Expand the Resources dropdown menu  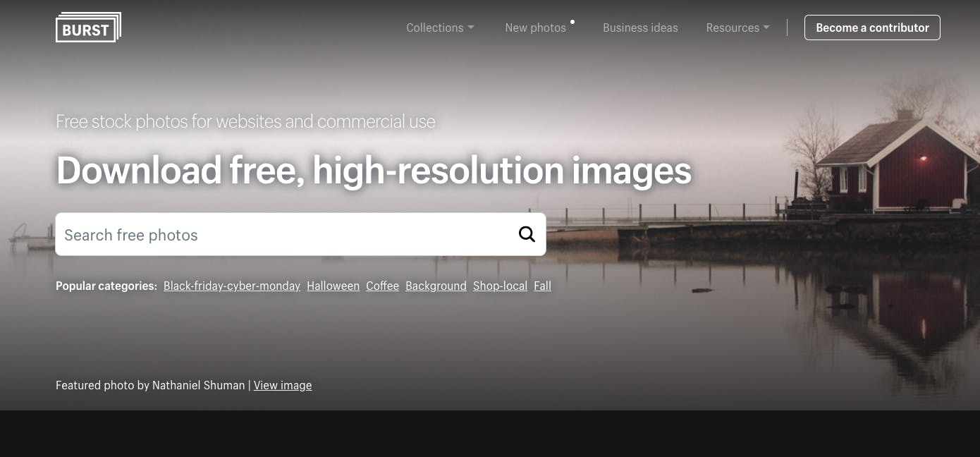(x=737, y=28)
